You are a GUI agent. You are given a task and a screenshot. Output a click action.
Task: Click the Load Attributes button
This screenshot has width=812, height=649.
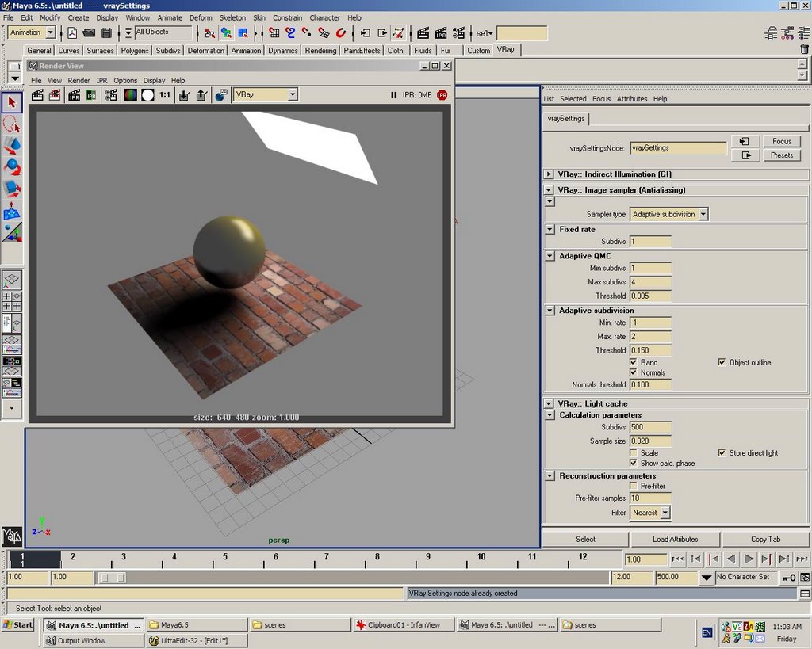tap(676, 540)
